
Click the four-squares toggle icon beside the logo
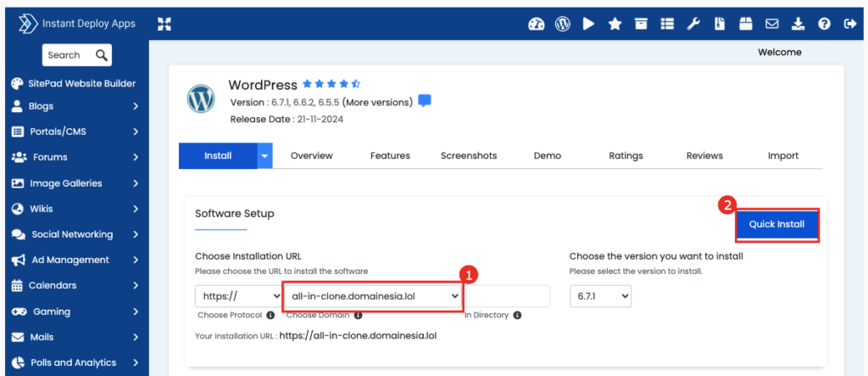pos(164,24)
